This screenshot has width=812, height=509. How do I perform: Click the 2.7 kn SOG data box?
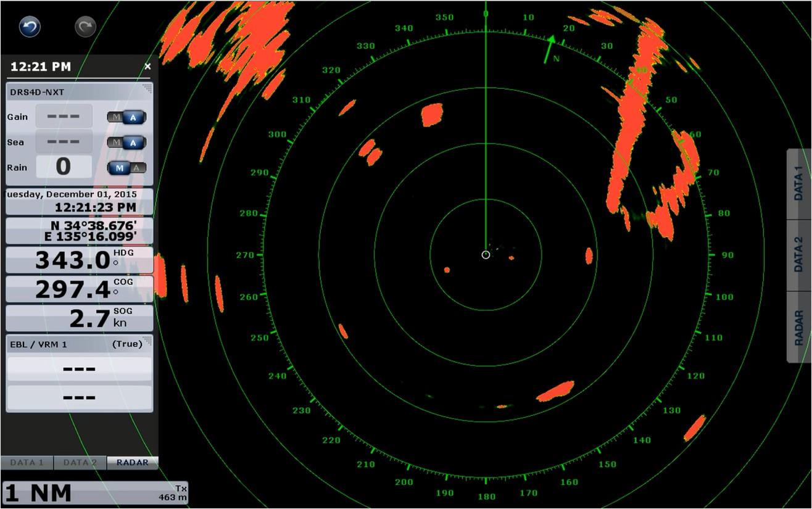tap(80, 318)
